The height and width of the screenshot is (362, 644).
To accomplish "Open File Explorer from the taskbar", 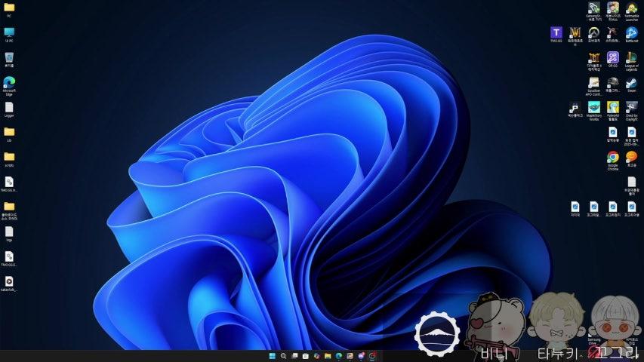I will click(x=328, y=356).
